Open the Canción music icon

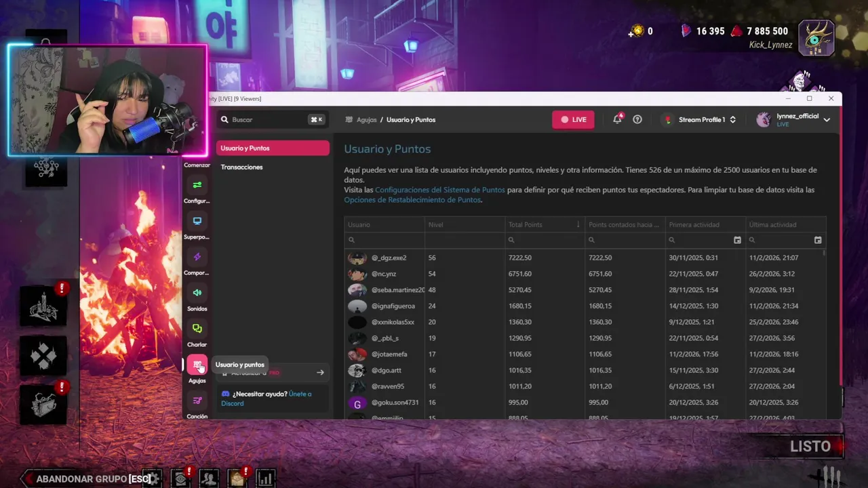tap(197, 401)
